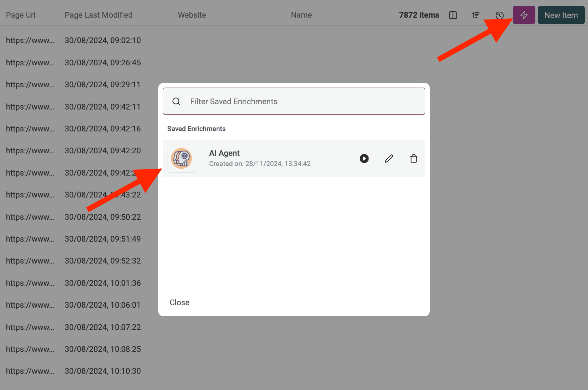Run the AI Agent enrichment with play icon
Viewport: 588px width, 390px height.
[x=364, y=158]
